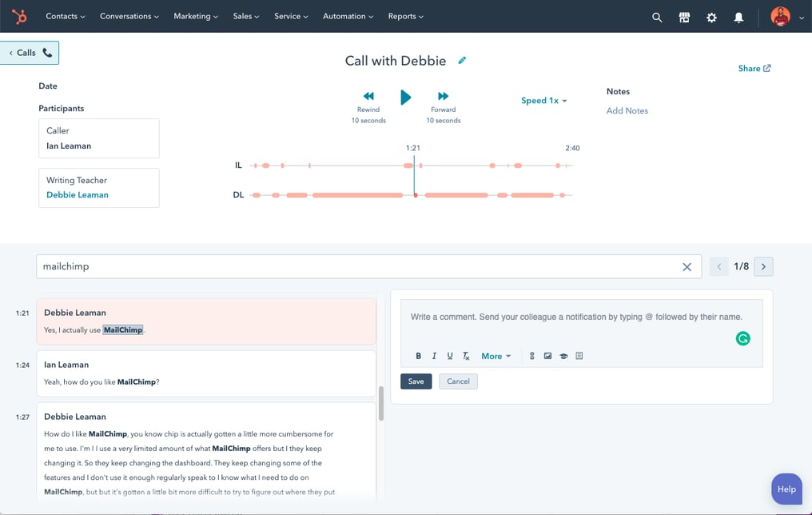Viewport: 812px width, 515px height.
Task: Open the settings gear icon
Action: coord(711,17)
